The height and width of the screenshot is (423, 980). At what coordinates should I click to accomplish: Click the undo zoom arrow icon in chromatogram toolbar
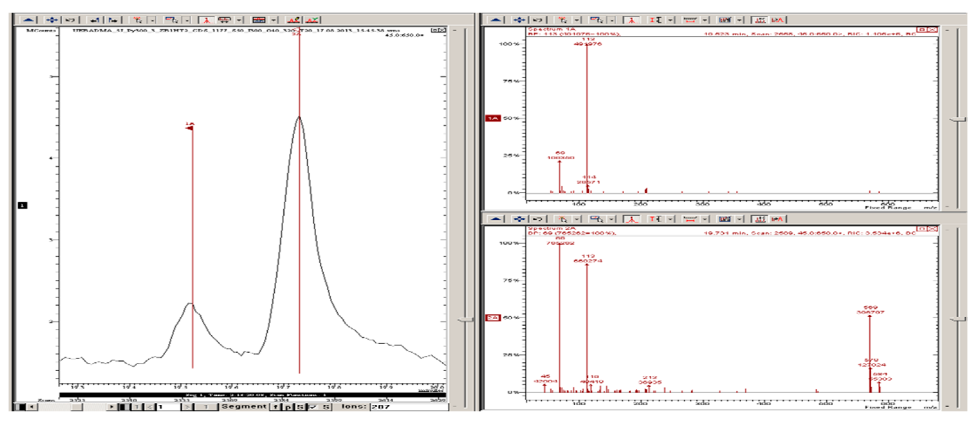tap(70, 20)
